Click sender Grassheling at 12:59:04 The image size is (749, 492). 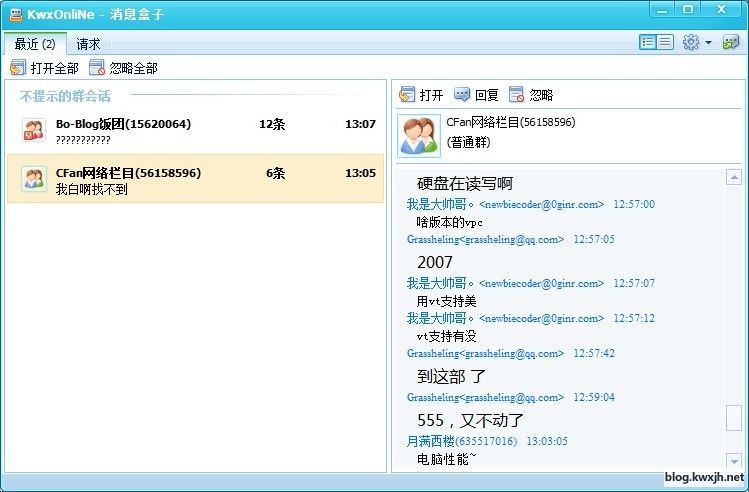tap(485, 397)
